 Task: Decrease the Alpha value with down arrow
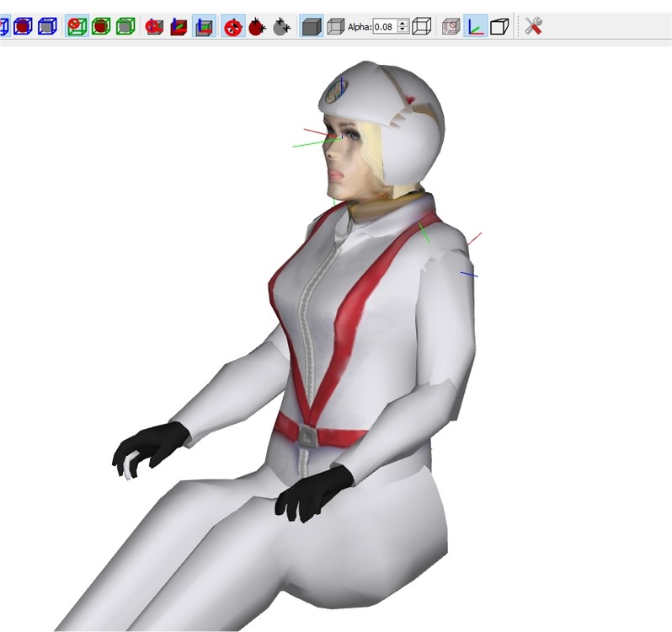point(403,30)
